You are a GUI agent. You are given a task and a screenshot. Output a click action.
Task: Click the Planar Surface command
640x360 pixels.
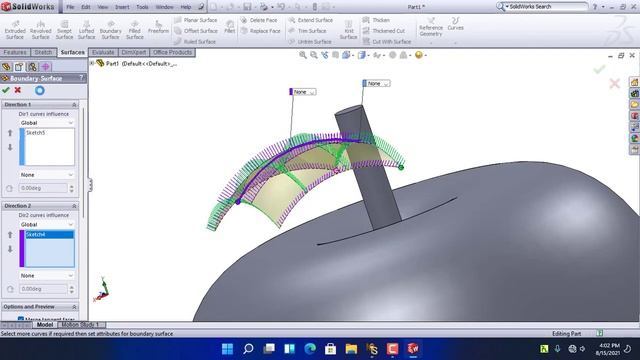(196, 20)
